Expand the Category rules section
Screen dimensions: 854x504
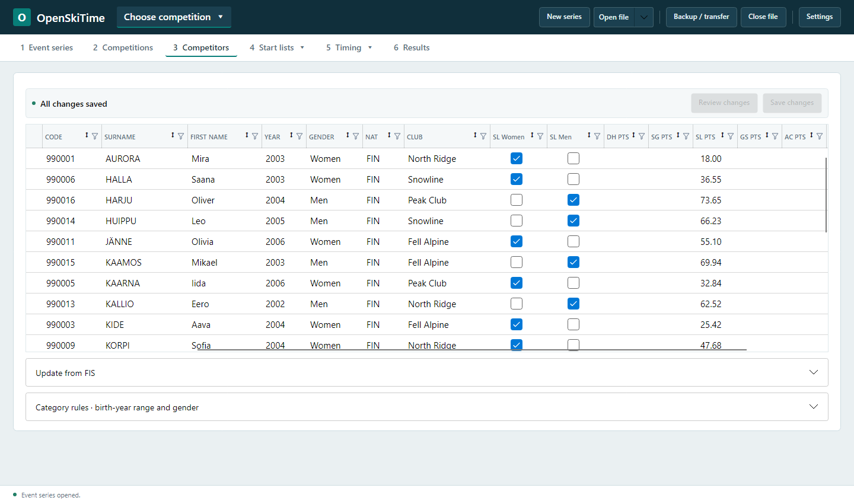click(x=427, y=407)
